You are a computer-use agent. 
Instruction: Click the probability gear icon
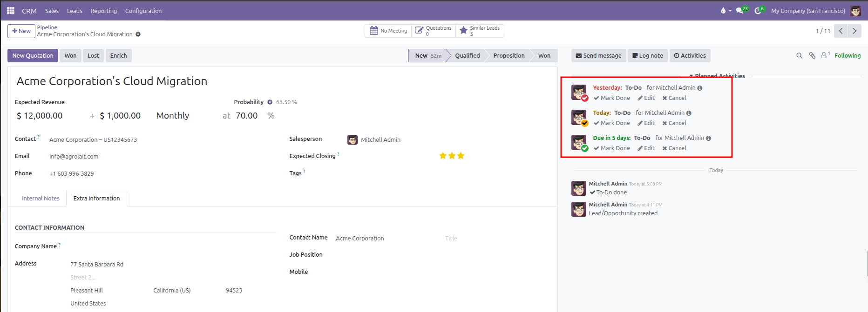(270, 102)
